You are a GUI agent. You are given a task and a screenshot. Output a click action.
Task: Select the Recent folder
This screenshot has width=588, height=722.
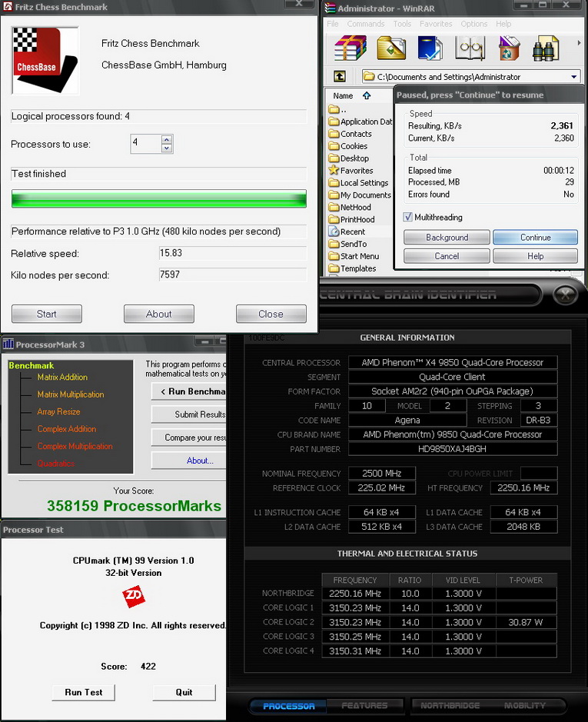tap(347, 231)
